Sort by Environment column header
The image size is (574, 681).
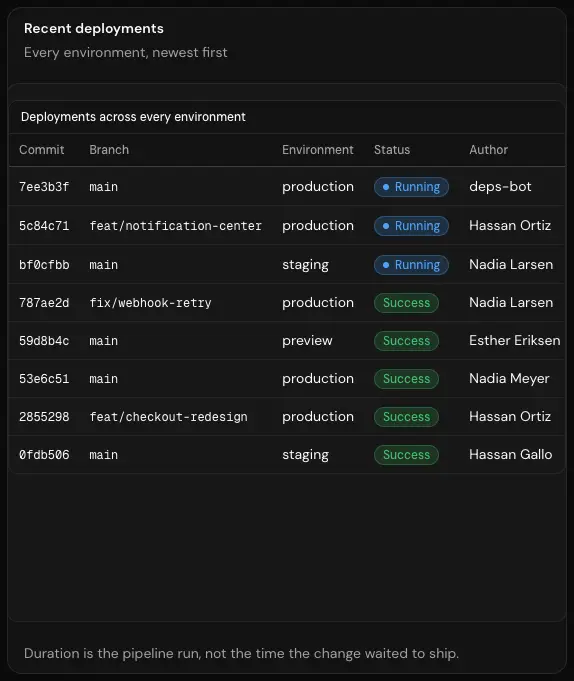pyautogui.click(x=317, y=150)
